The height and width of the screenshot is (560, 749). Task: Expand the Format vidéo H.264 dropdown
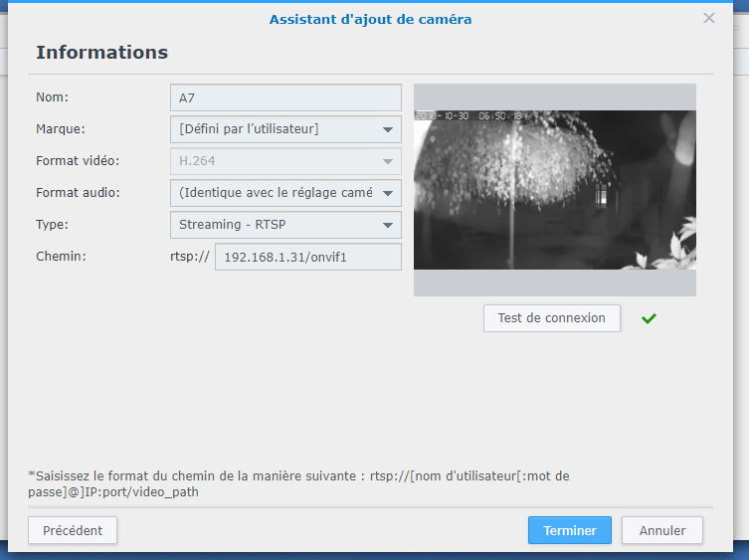click(x=387, y=161)
